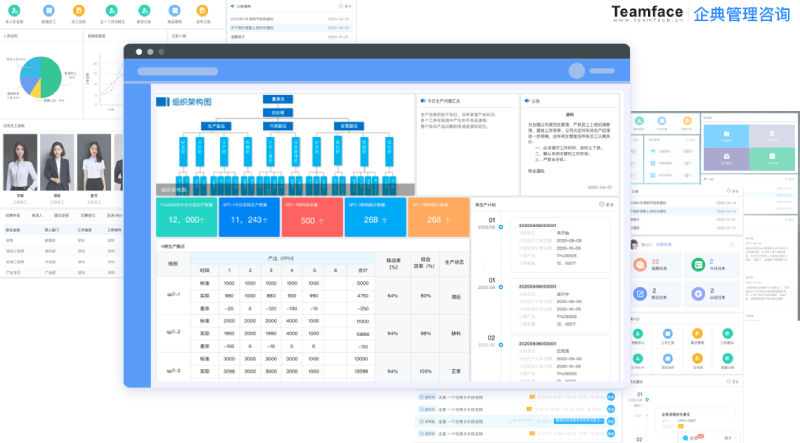Click the red overdue tasks icon

(640, 265)
